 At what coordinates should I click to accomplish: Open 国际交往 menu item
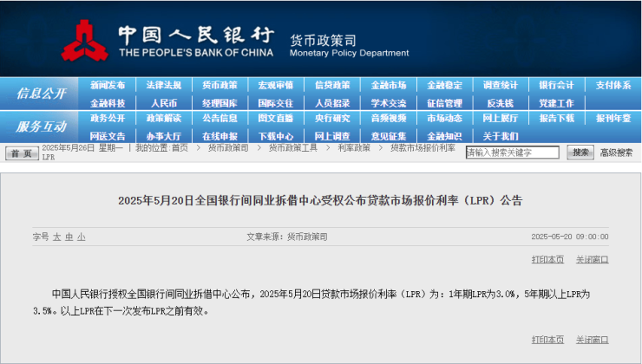pyautogui.click(x=276, y=103)
